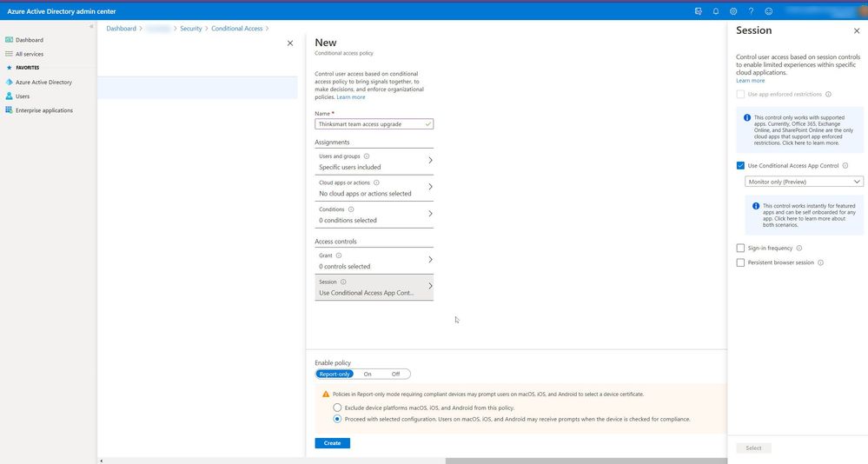Enable Sign-in frequency checkbox
Image resolution: width=868 pixels, height=464 pixels.
click(740, 248)
